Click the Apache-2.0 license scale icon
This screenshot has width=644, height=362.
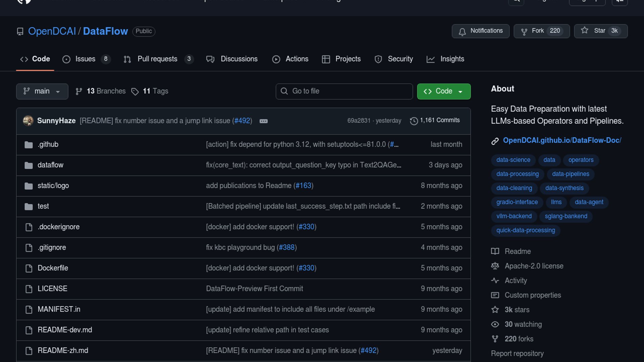(495, 266)
